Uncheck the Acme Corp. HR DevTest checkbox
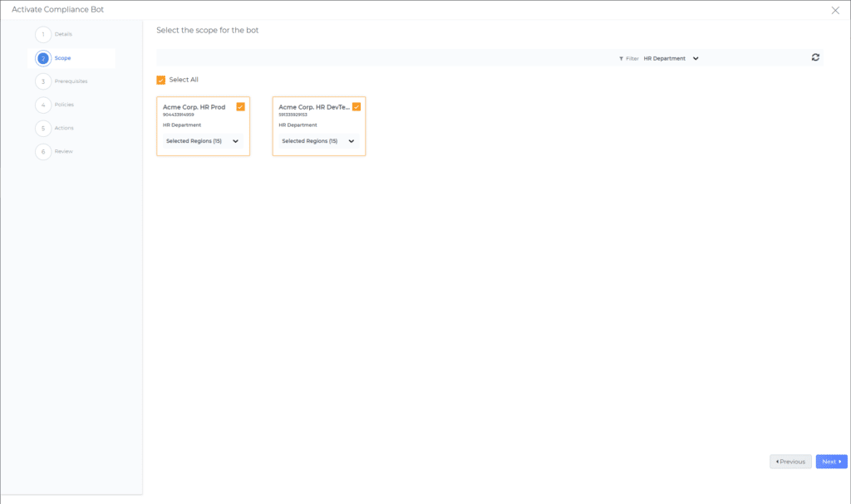This screenshot has width=851, height=504. (357, 107)
